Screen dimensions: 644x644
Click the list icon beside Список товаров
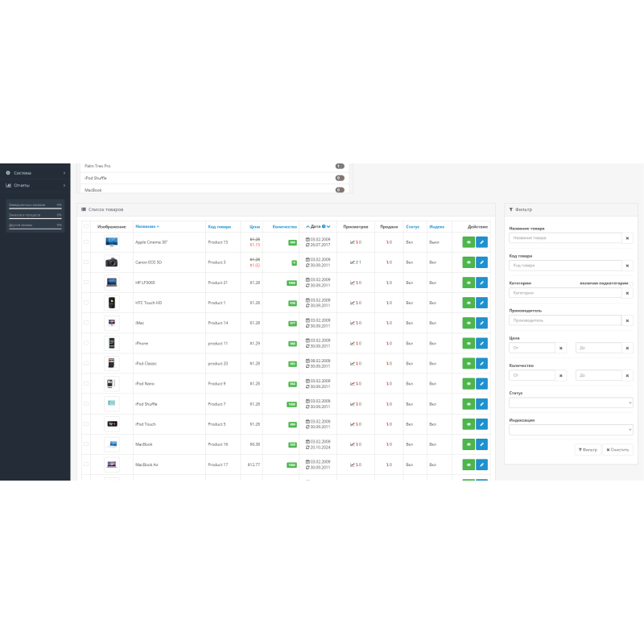pyautogui.click(x=83, y=208)
